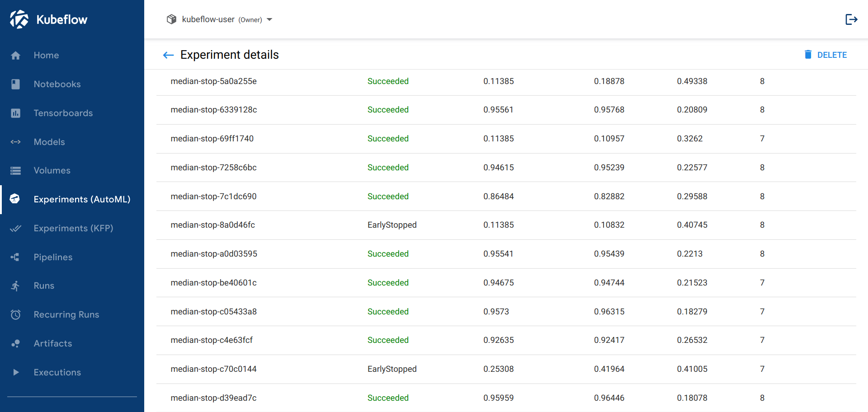The height and width of the screenshot is (412, 868).
Task: Click EarlyStopped trial median-stop-8a0d46fc
Action: tap(213, 225)
